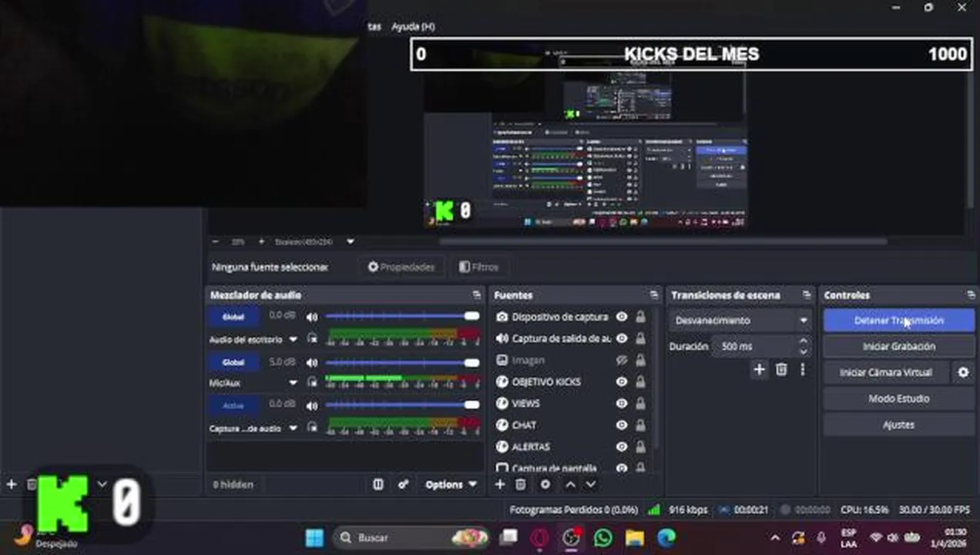Unlock the CHAT source lock

click(x=640, y=425)
